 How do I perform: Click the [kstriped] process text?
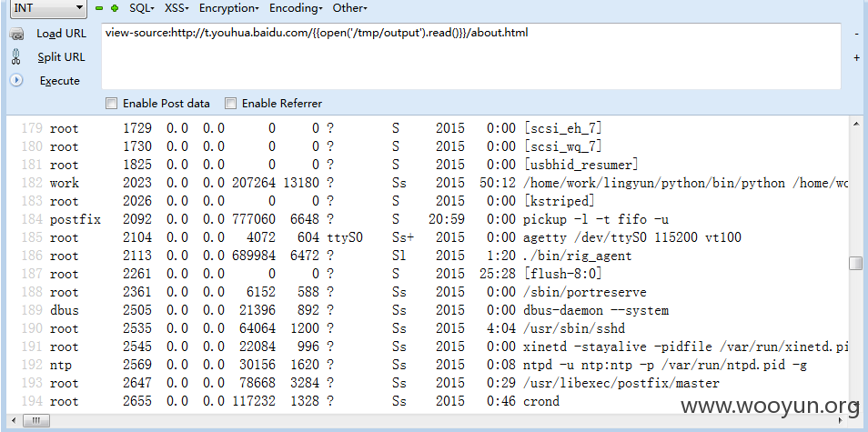point(560,201)
